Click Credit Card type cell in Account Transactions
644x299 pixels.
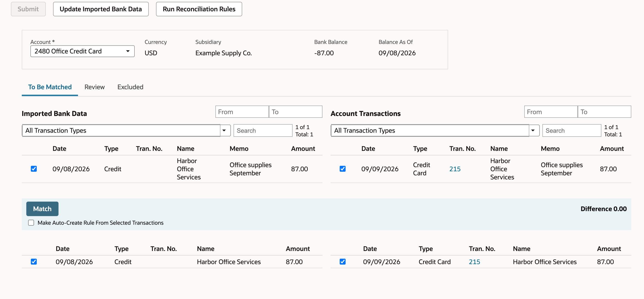point(421,169)
